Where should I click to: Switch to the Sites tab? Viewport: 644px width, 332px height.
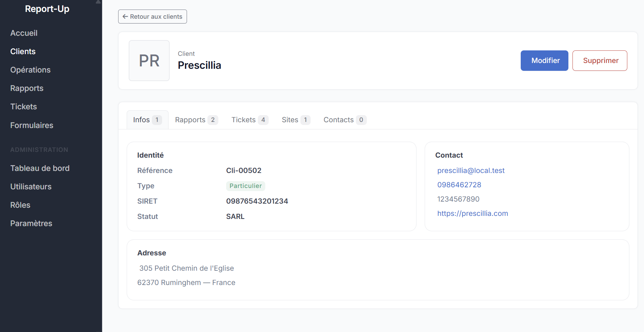coord(296,120)
